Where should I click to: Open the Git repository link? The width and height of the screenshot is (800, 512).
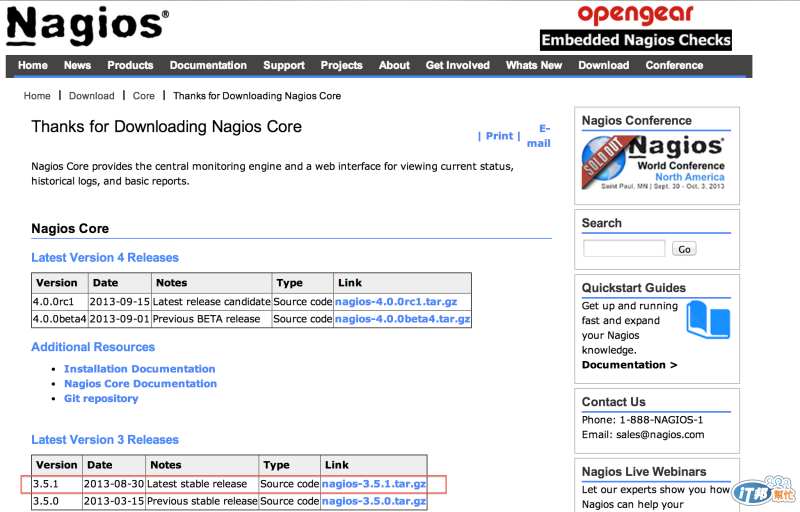tap(101, 398)
